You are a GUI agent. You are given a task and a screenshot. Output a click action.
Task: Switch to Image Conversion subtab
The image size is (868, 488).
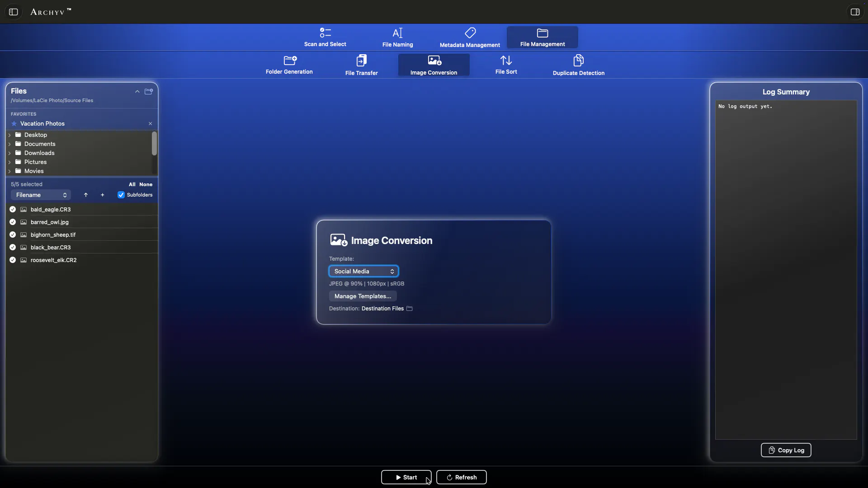tap(434, 66)
